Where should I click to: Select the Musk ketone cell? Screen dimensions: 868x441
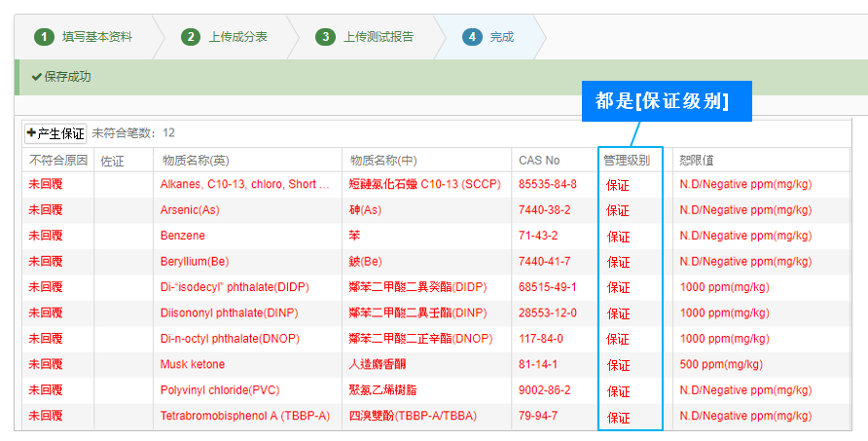point(193,364)
